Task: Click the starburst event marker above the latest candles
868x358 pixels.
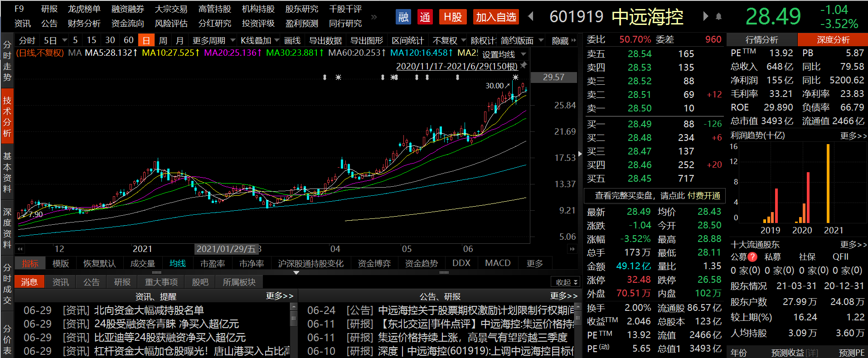Action: click(515, 77)
